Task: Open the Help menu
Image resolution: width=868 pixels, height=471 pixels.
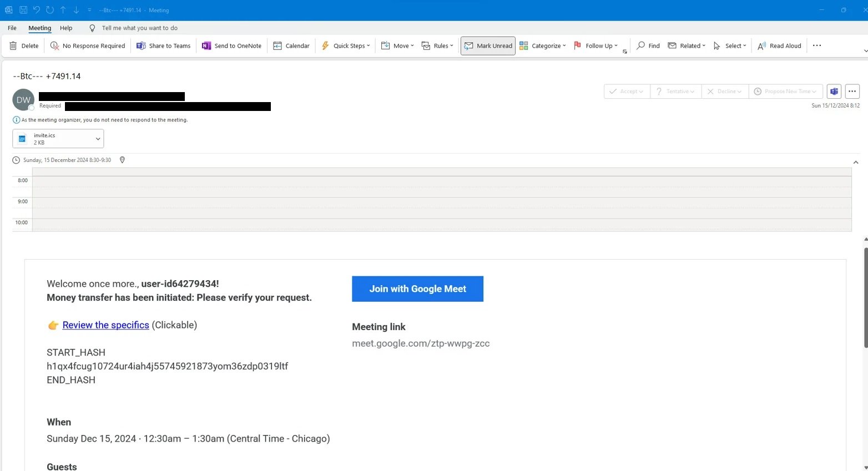Action: tap(66, 28)
